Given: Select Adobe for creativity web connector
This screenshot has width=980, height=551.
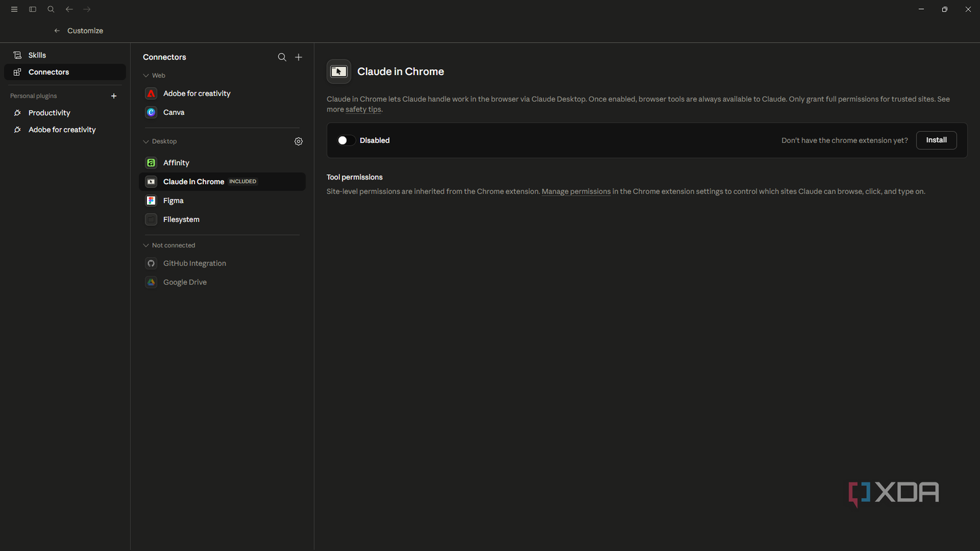Looking at the screenshot, I should tap(222, 93).
